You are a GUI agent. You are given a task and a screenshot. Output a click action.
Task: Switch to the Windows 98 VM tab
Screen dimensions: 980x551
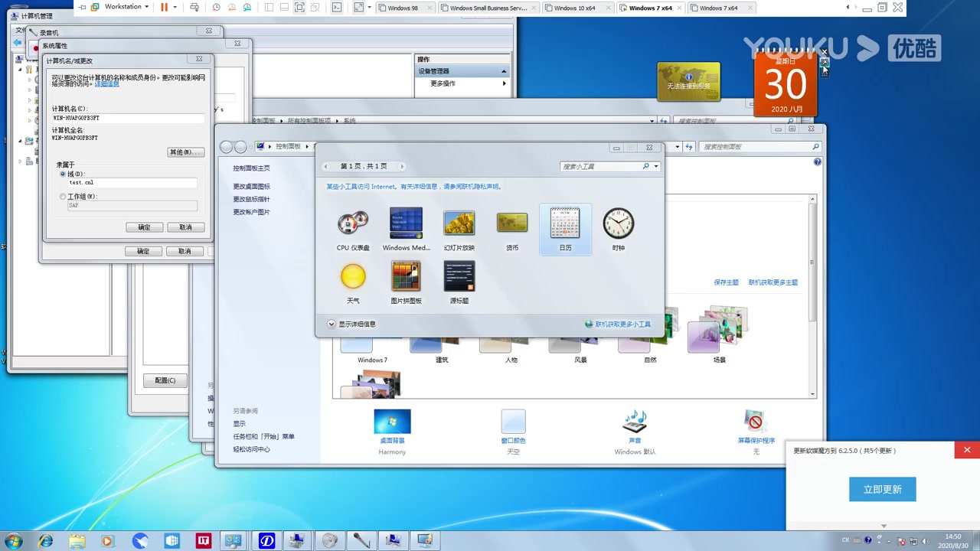coord(407,8)
